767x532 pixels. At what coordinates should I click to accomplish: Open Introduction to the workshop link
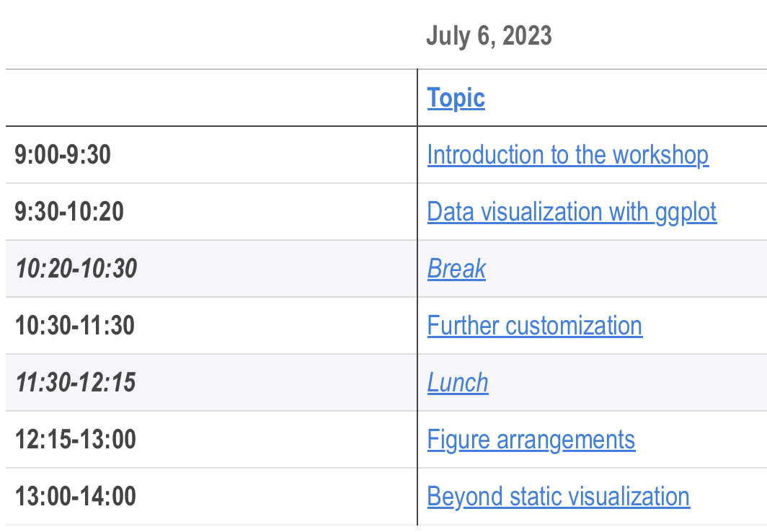pyautogui.click(x=567, y=155)
